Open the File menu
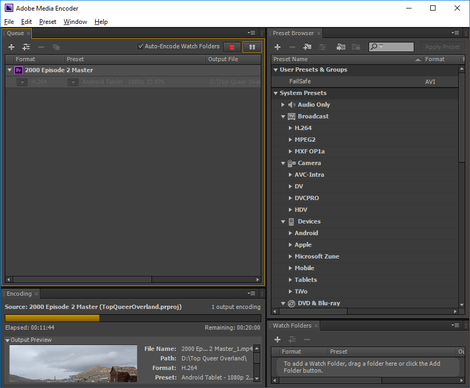The width and height of the screenshot is (470, 388). click(9, 22)
